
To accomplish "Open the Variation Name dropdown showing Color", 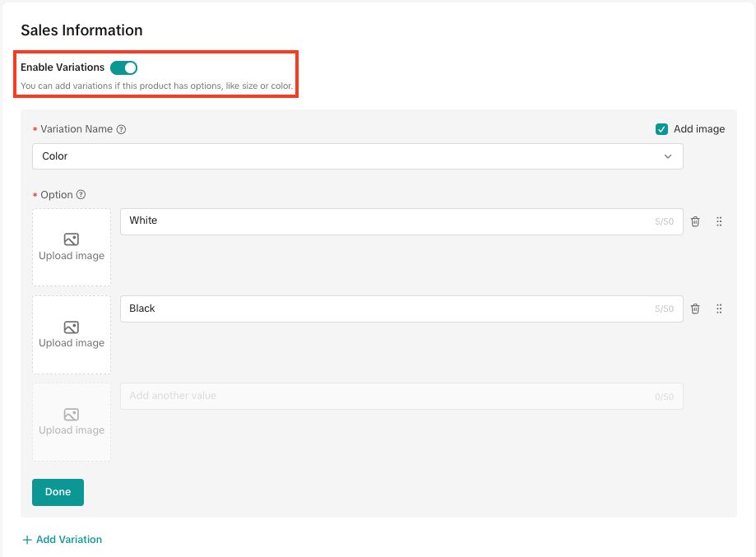I will click(x=357, y=156).
